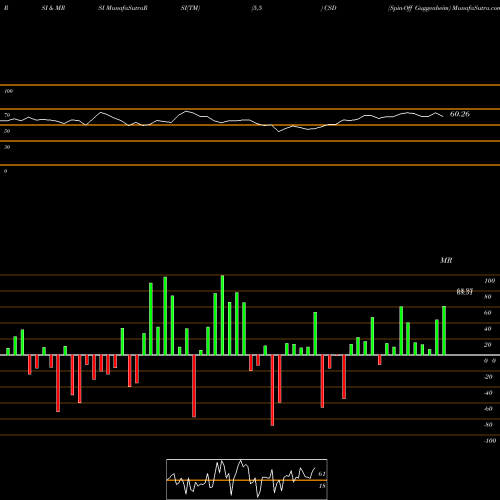Click the value 61 in the mini chart

(322, 474)
